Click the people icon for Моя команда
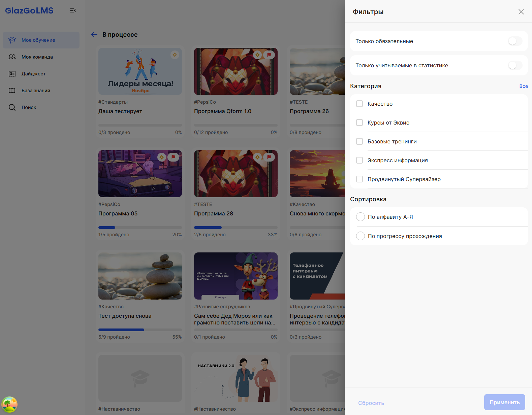 pos(12,57)
